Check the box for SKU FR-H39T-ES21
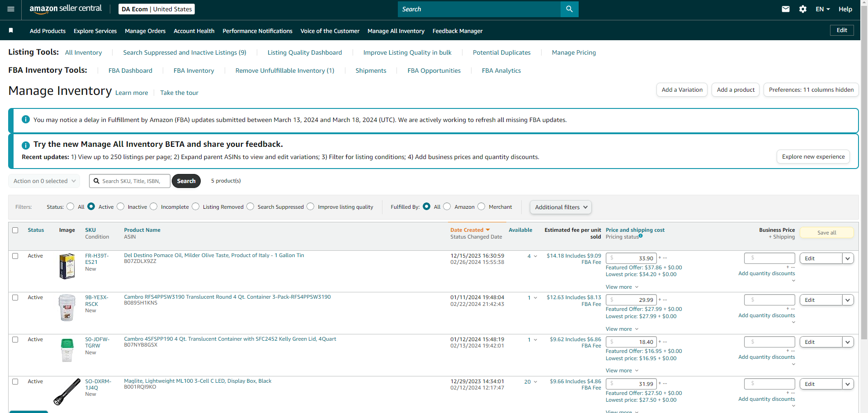This screenshot has width=868, height=413. 15,256
